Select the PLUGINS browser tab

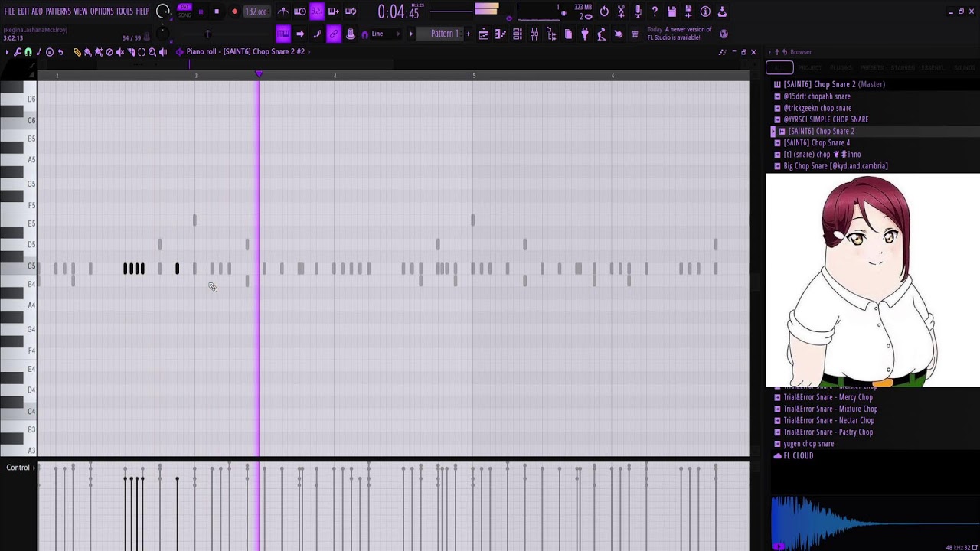pyautogui.click(x=841, y=67)
